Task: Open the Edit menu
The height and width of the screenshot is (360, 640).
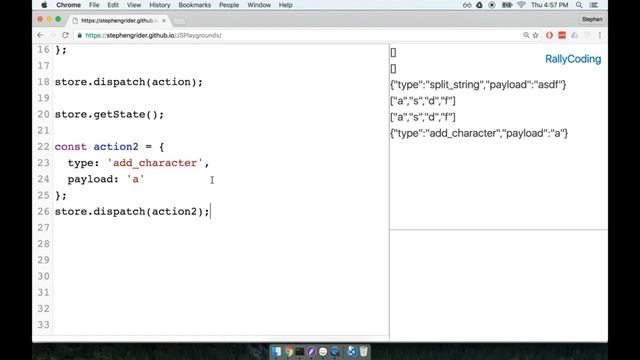Action: click(113, 5)
